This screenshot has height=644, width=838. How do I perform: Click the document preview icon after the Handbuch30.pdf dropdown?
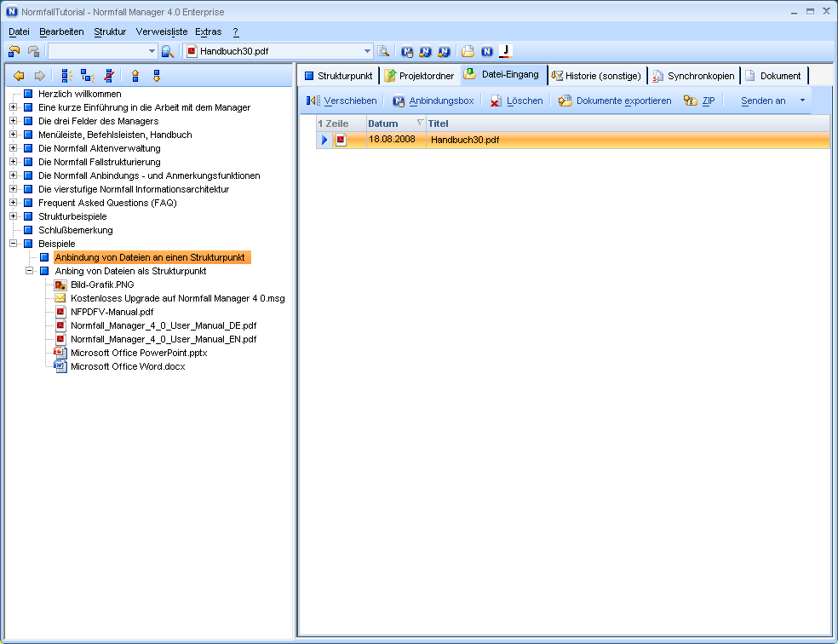pyautogui.click(x=383, y=51)
